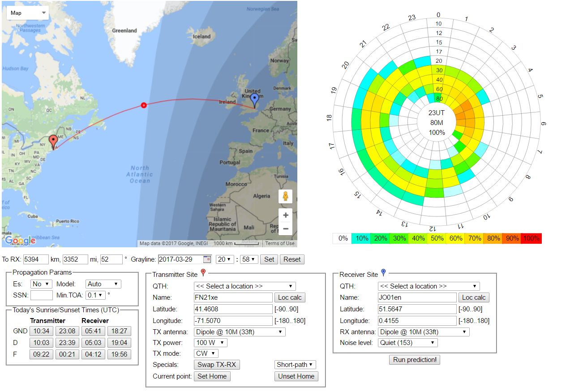Image resolution: width=566 pixels, height=392 pixels.
Task: Click the Run prediction! button
Action: coord(415,360)
